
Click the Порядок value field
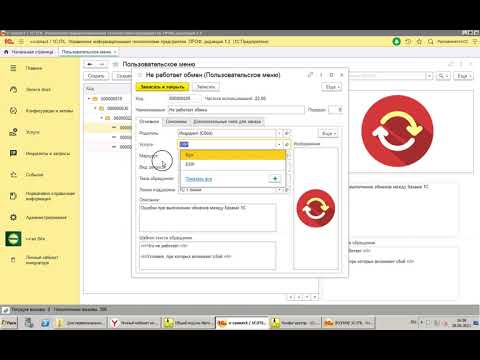click(x=335, y=110)
